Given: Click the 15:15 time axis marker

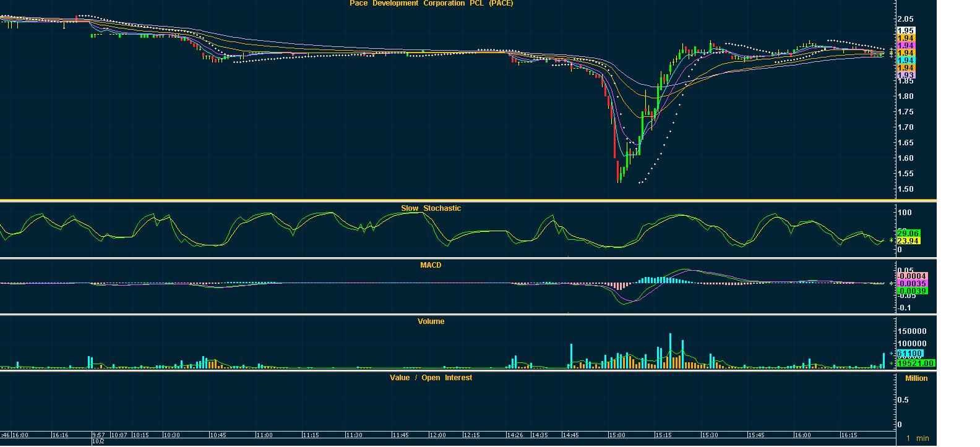Looking at the screenshot, I should (x=663, y=435).
